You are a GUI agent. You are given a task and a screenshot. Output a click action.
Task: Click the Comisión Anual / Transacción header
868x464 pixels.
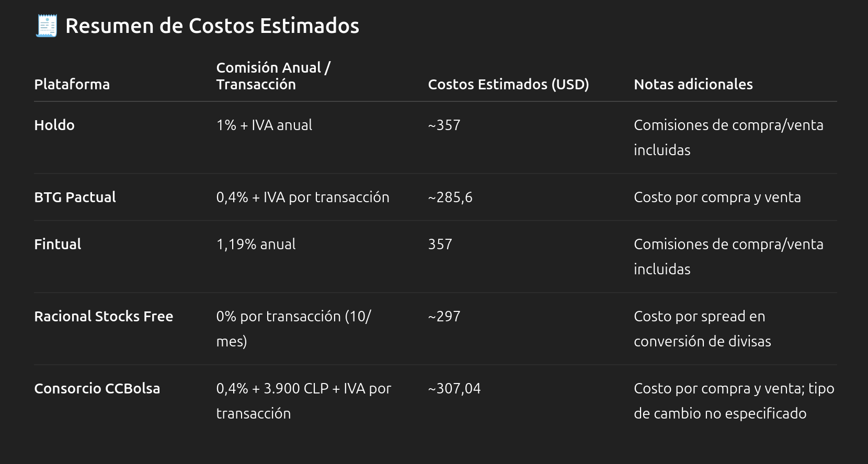click(273, 76)
